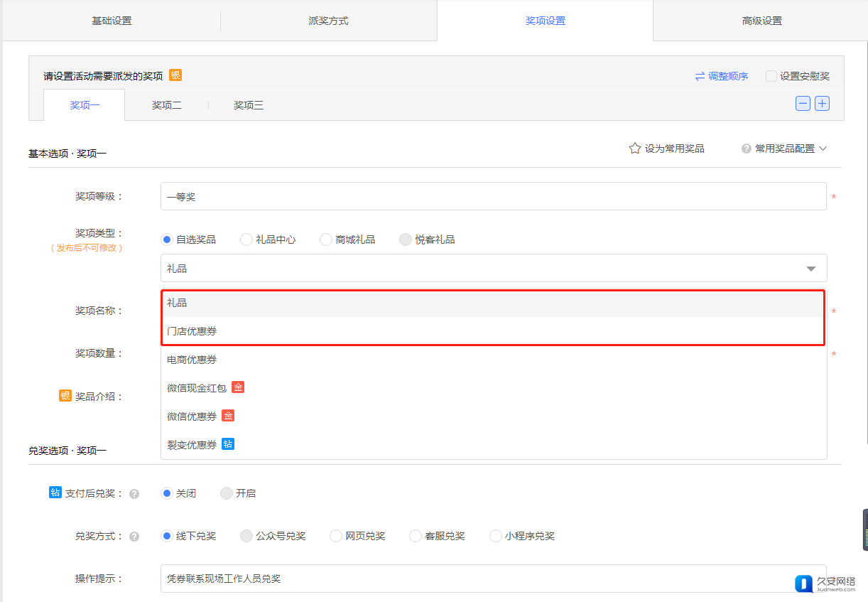Click the 钻 badge beside 支付后兑奖
The image size is (868, 602).
tap(55, 492)
